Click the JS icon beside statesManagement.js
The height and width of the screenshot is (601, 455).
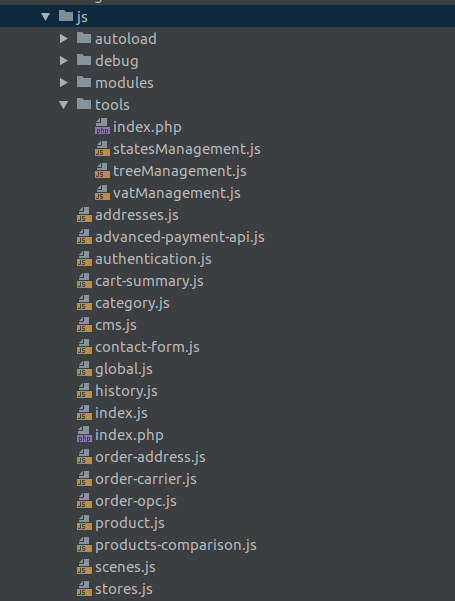102,148
